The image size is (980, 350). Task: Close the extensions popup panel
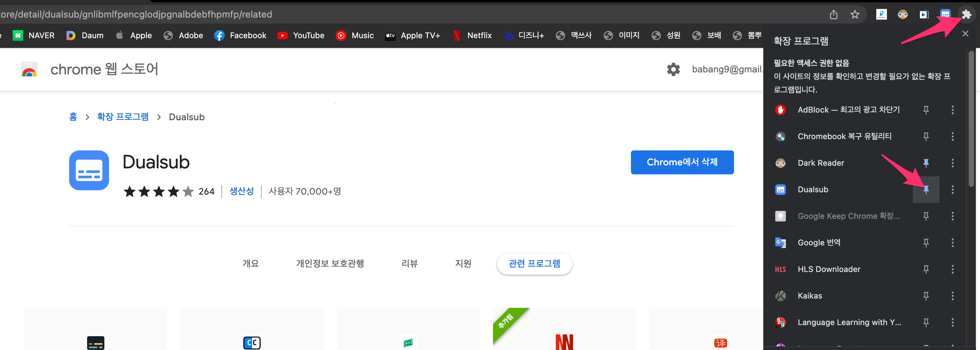coord(965,34)
